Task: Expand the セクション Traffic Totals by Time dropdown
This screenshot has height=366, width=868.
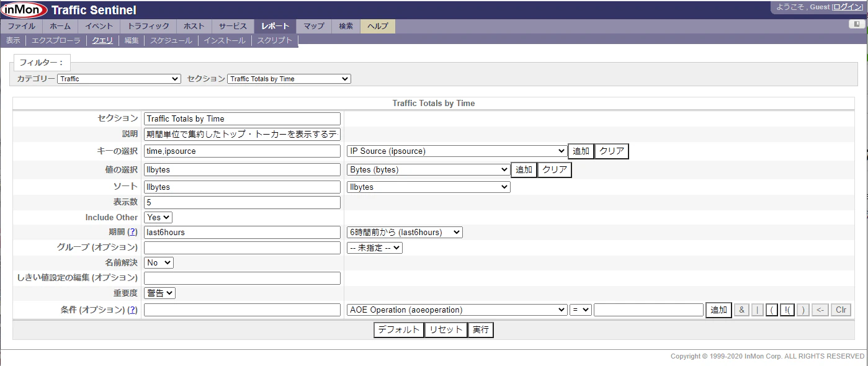Action: (x=289, y=79)
